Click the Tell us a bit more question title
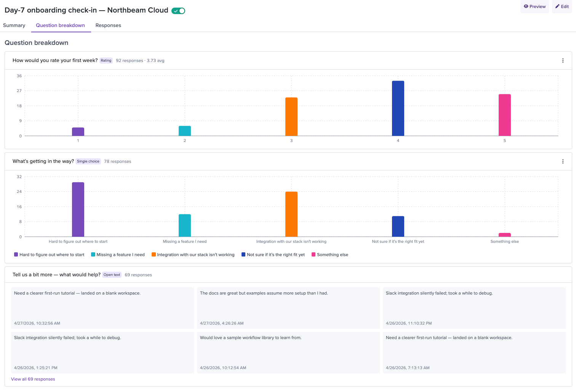576x392 pixels. tap(56, 275)
